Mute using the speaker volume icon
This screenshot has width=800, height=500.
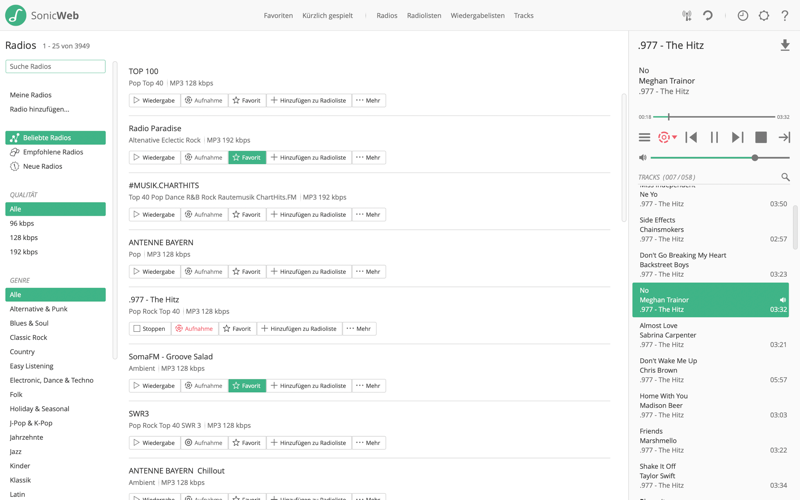tap(643, 158)
